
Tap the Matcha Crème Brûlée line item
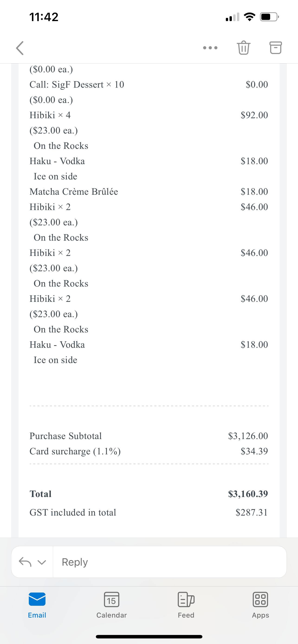coord(74,192)
